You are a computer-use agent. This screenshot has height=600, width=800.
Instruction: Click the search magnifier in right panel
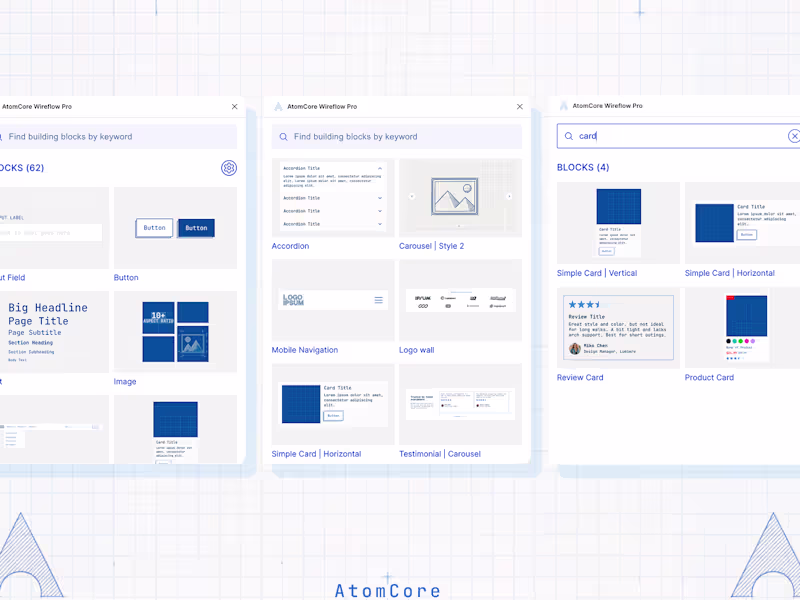pos(568,136)
